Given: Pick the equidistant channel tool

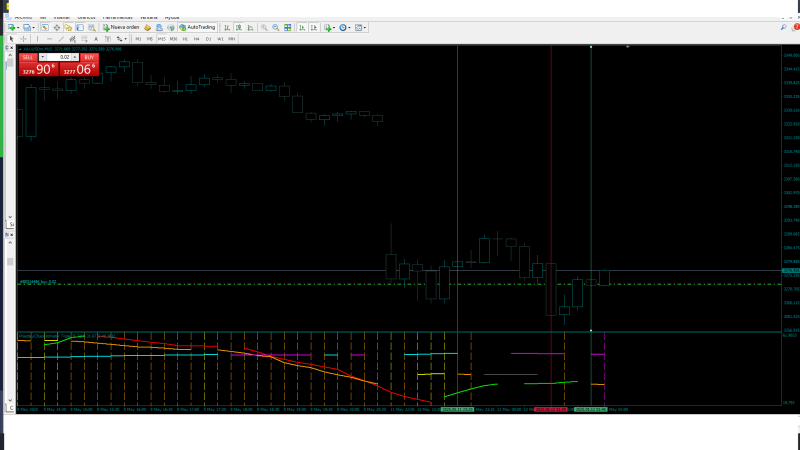Looking at the screenshot, I should pos(72,39).
